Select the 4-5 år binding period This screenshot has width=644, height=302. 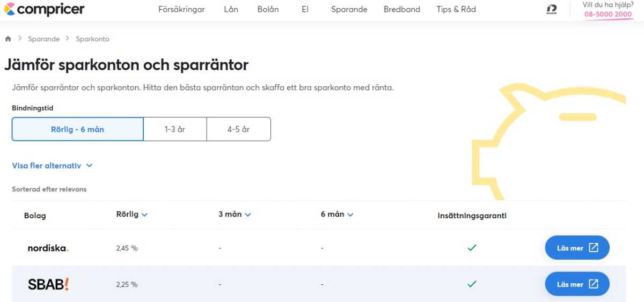click(x=238, y=129)
